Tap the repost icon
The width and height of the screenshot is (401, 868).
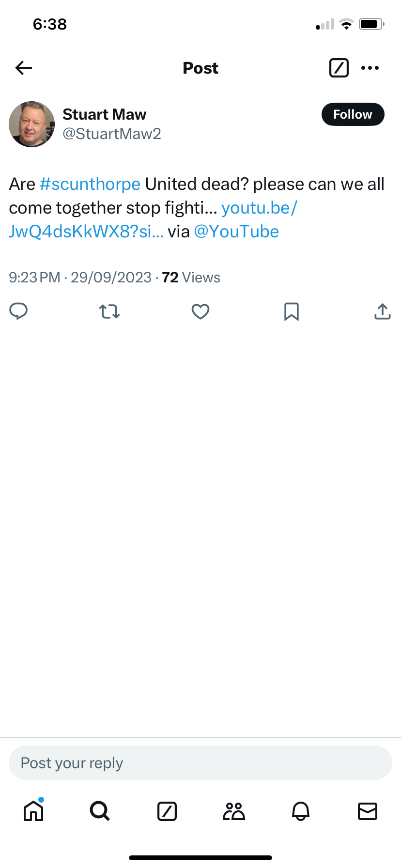(x=109, y=311)
